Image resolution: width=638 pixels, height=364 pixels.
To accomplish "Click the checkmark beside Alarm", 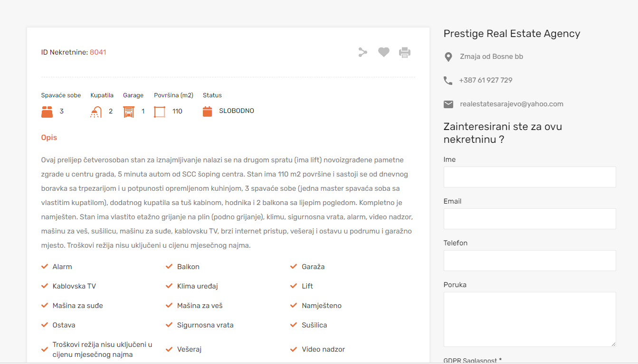I will [x=45, y=267].
